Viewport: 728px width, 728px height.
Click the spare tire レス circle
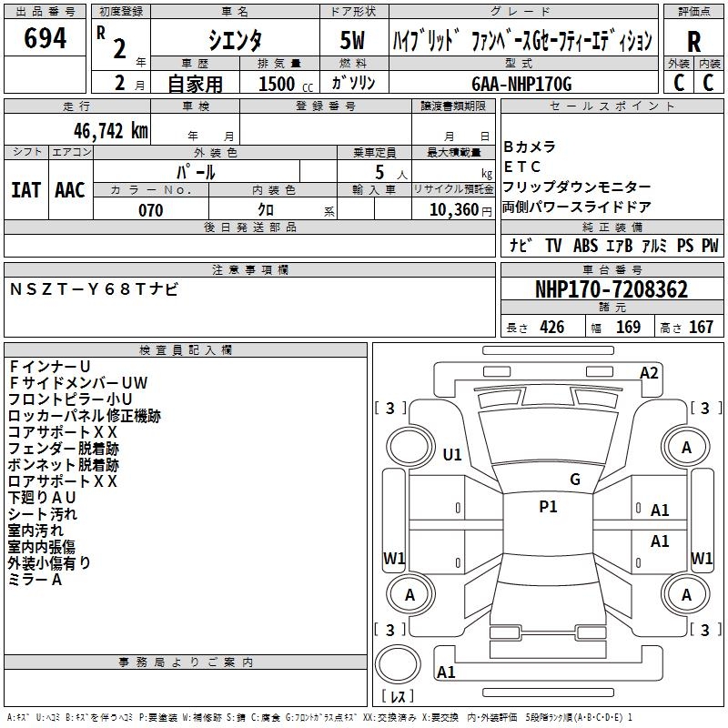[398, 664]
